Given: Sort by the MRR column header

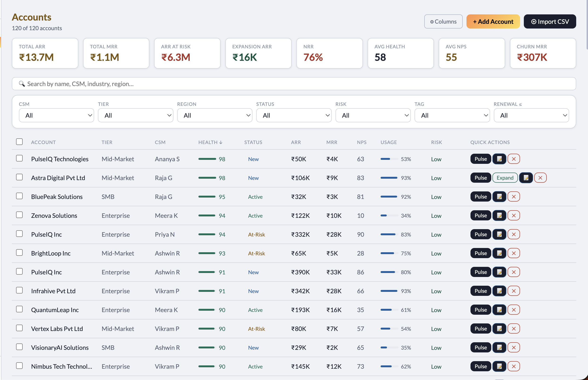Looking at the screenshot, I should tap(332, 142).
